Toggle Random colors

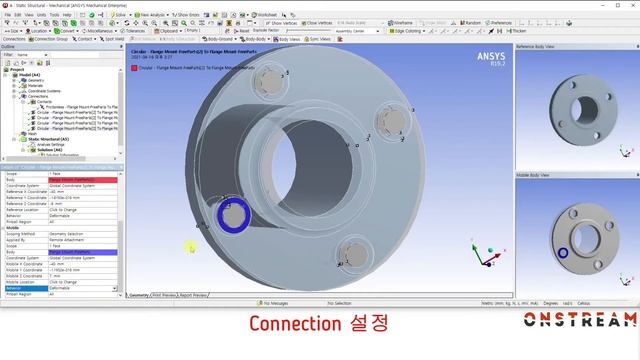pyautogui.click(x=470, y=23)
